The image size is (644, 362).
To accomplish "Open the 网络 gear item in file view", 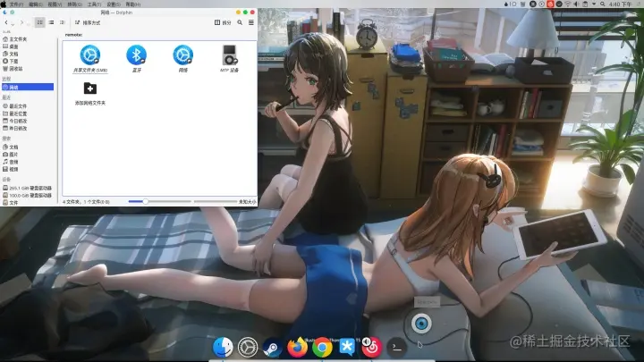I will (182, 59).
